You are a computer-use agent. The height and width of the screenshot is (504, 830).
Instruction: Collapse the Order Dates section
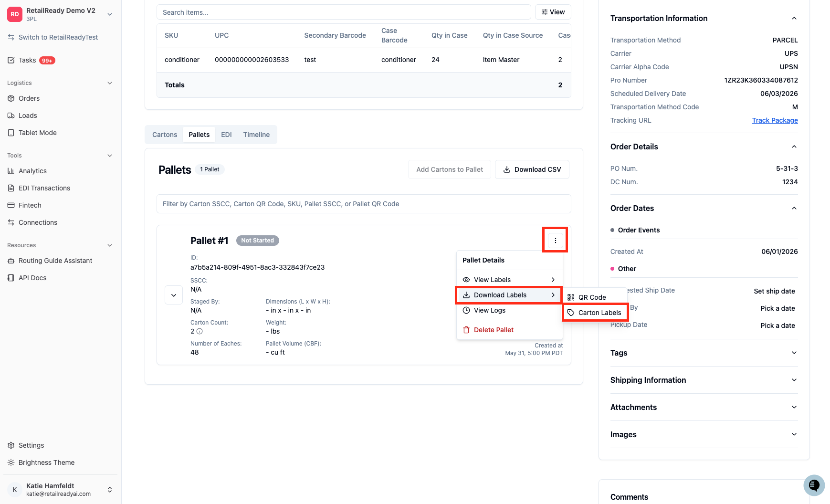794,208
